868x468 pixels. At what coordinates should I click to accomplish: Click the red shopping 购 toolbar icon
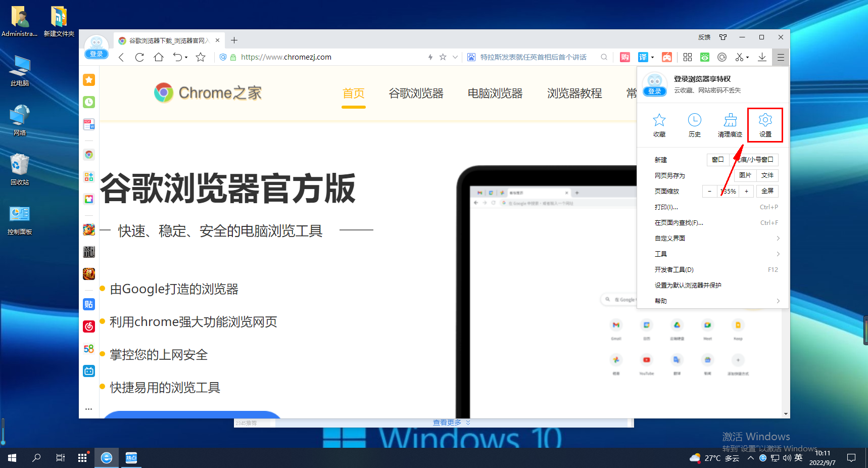pyautogui.click(x=625, y=57)
